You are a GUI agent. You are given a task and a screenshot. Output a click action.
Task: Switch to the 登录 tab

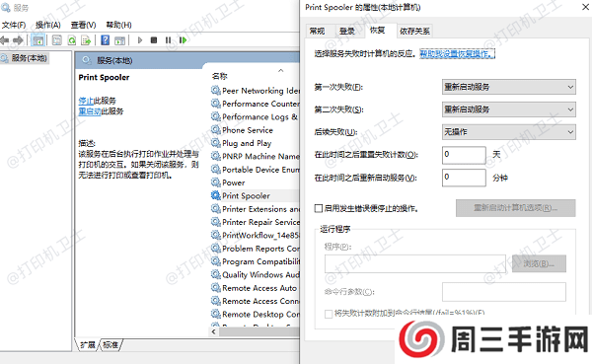pyautogui.click(x=347, y=31)
